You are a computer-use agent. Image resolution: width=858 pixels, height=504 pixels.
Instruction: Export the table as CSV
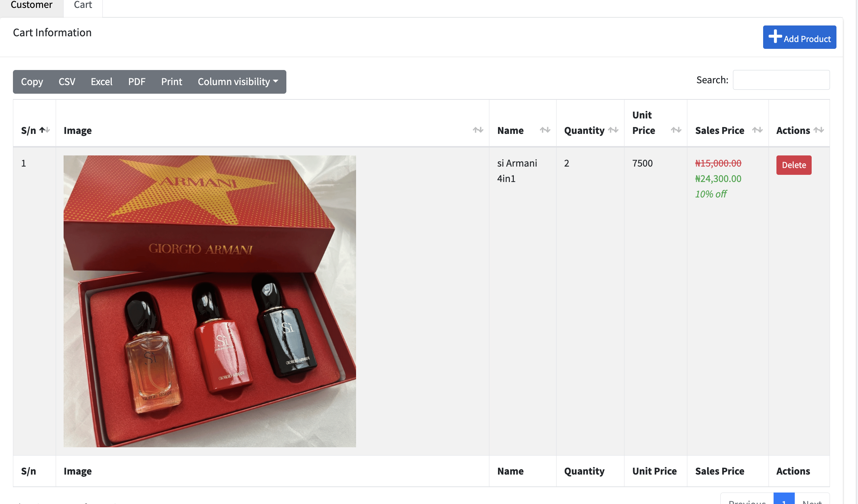(67, 82)
